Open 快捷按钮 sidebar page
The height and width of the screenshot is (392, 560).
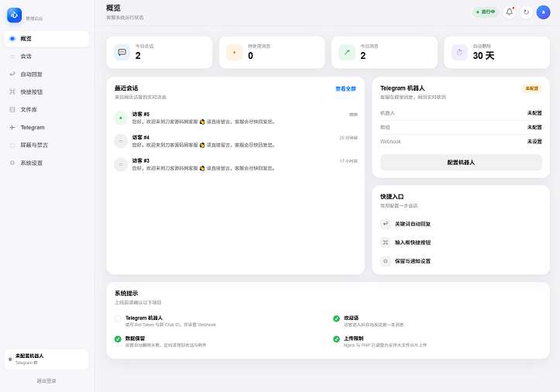(46, 92)
